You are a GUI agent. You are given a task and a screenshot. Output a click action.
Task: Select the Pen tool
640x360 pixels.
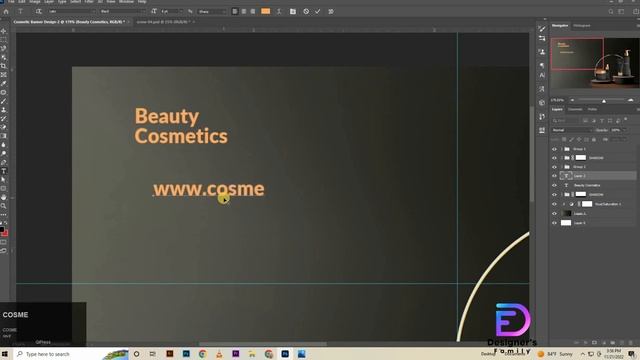(3, 162)
